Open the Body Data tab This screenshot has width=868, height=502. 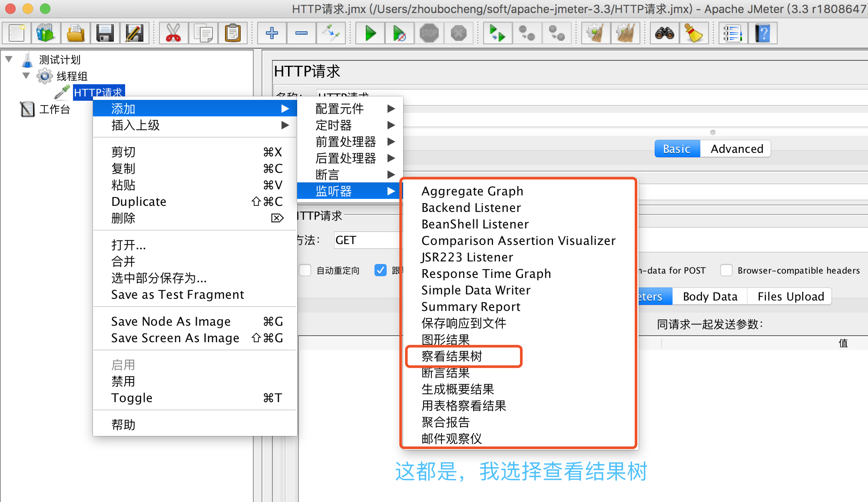point(710,297)
